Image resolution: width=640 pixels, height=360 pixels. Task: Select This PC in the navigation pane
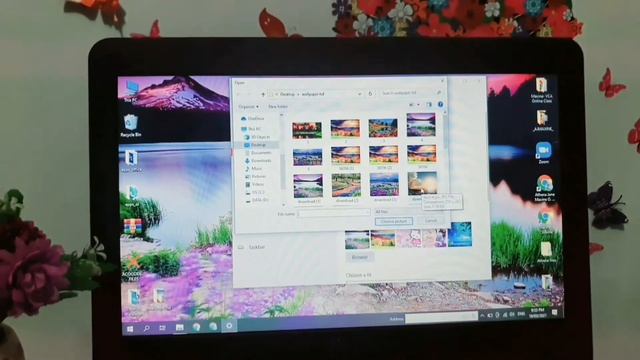coord(251,129)
